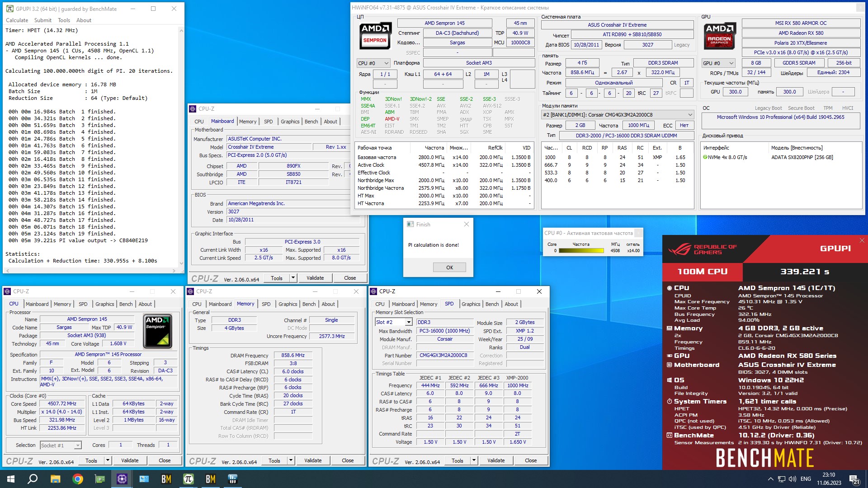Click Core Speed value 4507.72 MHz

pos(62,404)
